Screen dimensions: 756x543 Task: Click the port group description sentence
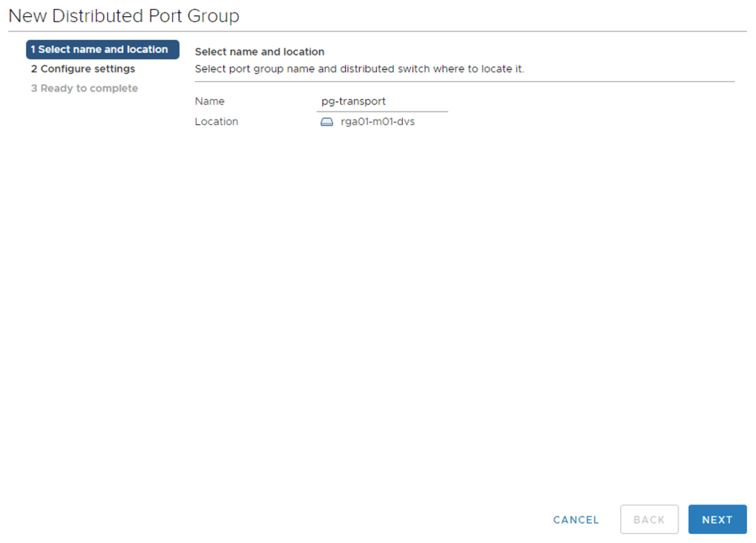tap(359, 69)
